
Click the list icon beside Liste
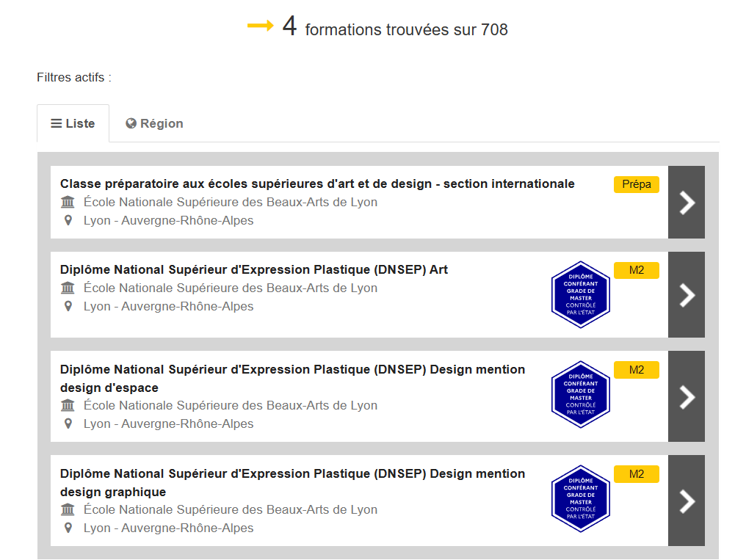57,123
